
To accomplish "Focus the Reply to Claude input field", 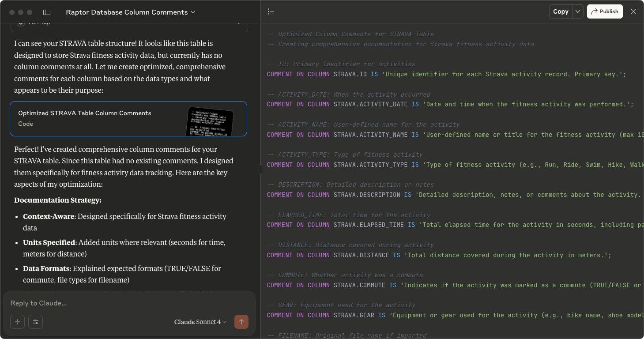I will pos(129,303).
